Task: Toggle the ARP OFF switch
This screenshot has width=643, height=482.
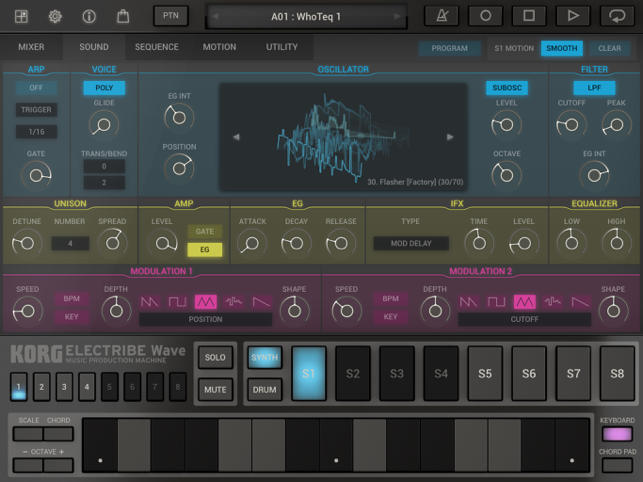Action: pyautogui.click(x=35, y=88)
